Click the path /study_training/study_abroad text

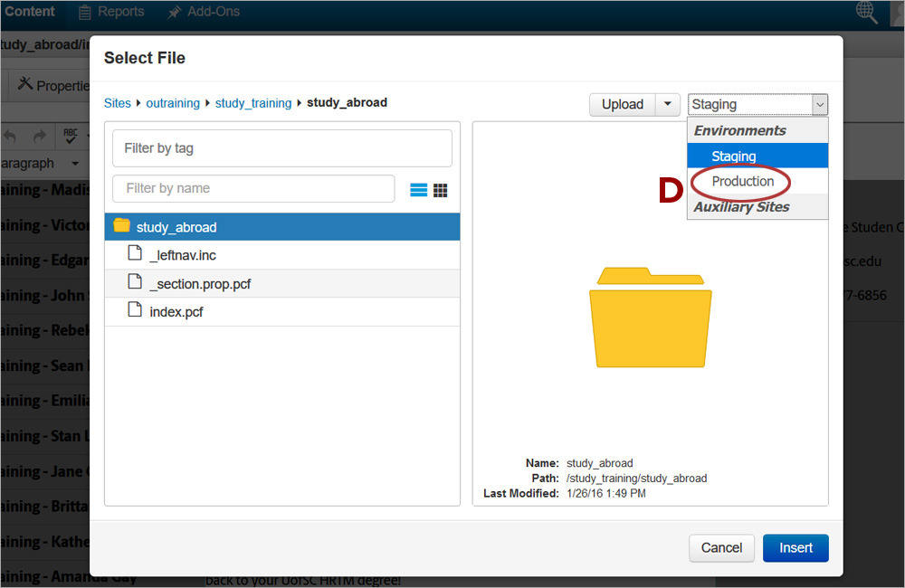click(636, 479)
